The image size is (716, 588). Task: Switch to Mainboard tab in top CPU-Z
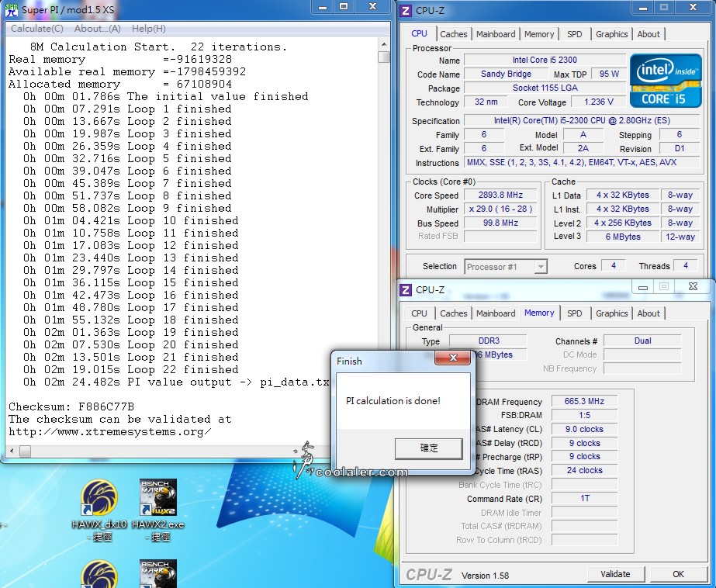[496, 34]
